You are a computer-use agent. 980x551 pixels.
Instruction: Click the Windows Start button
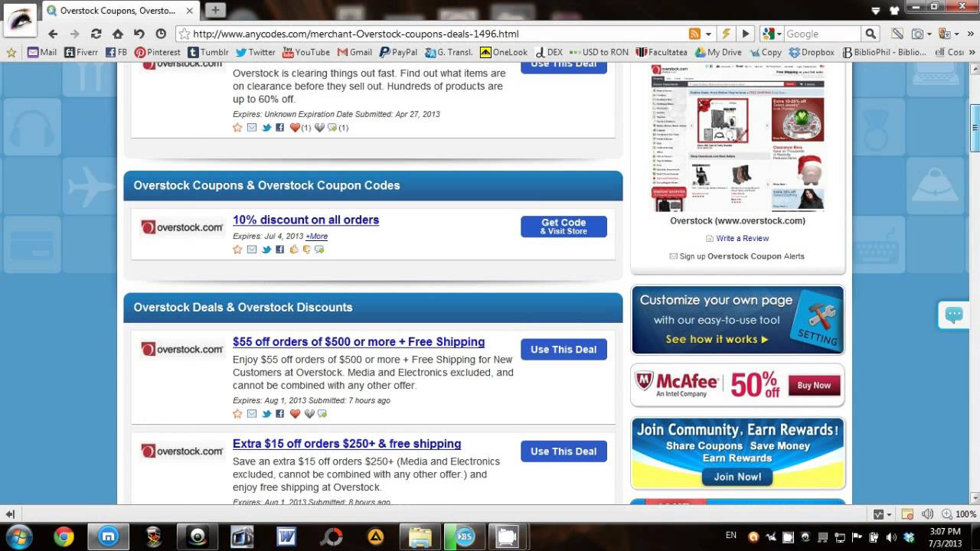(18, 536)
